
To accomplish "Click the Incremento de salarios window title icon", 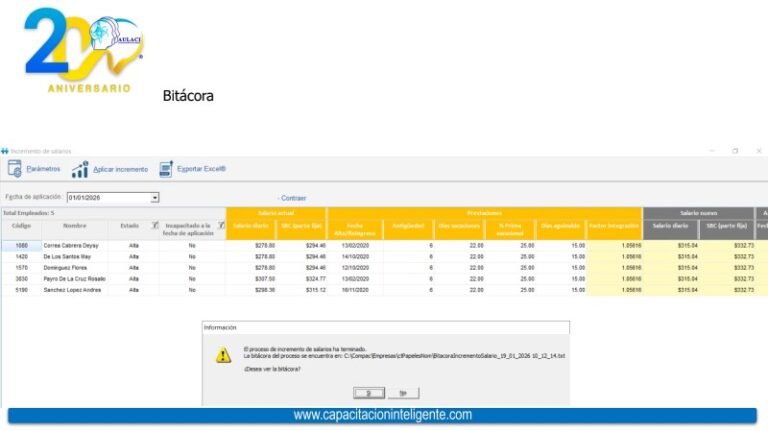I will tap(5, 151).
